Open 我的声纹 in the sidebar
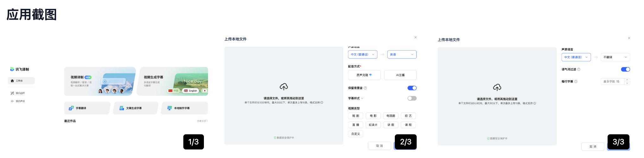Image resolution: width=644 pixels, height=158 pixels. point(18,101)
